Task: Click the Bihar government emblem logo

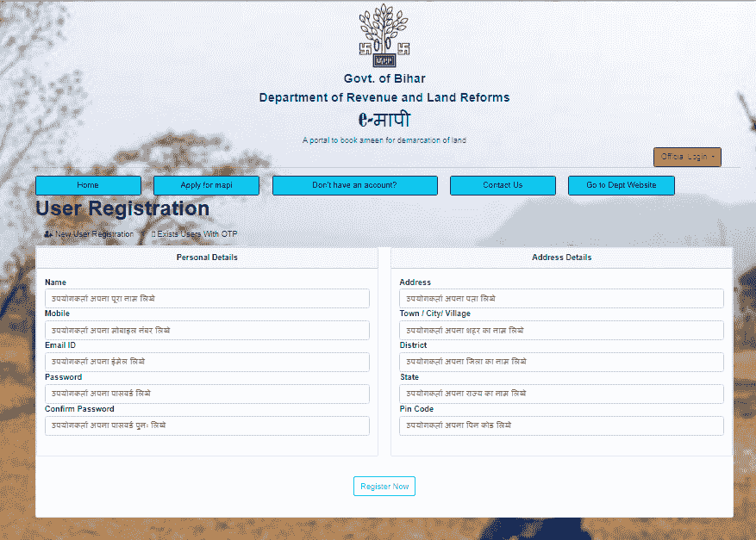Action: point(384,35)
